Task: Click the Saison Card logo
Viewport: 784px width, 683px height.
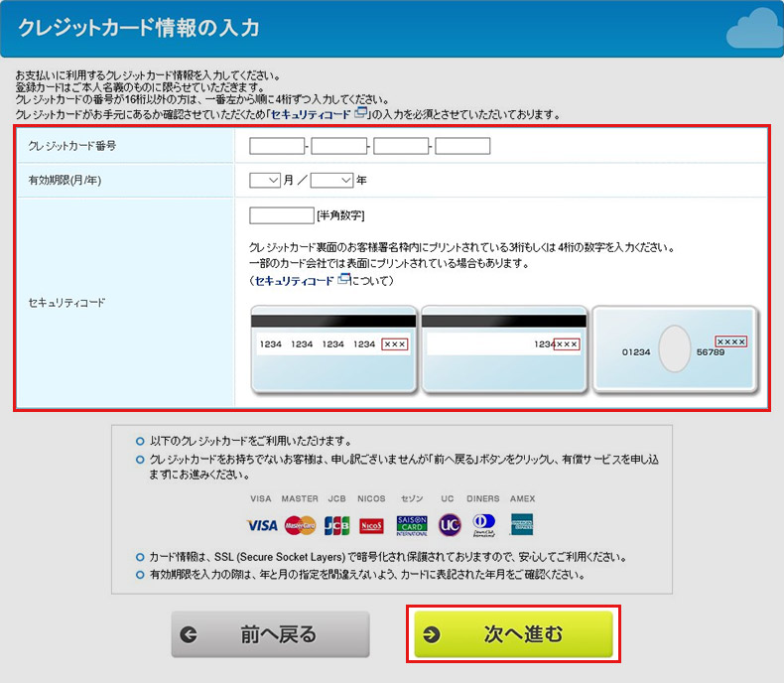Action: coord(412,524)
